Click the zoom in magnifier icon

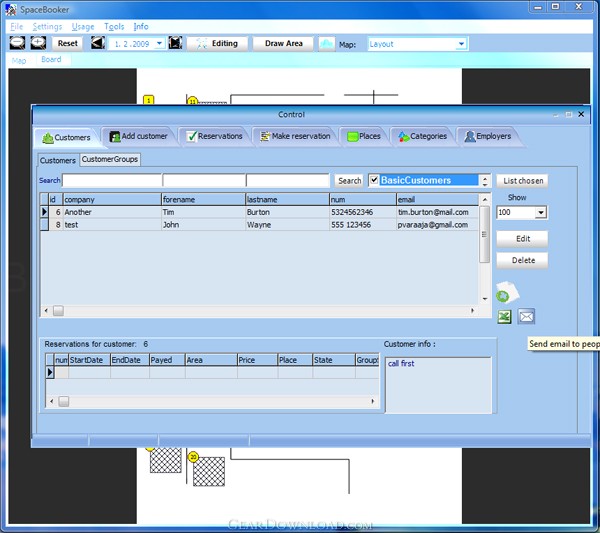(x=38, y=42)
